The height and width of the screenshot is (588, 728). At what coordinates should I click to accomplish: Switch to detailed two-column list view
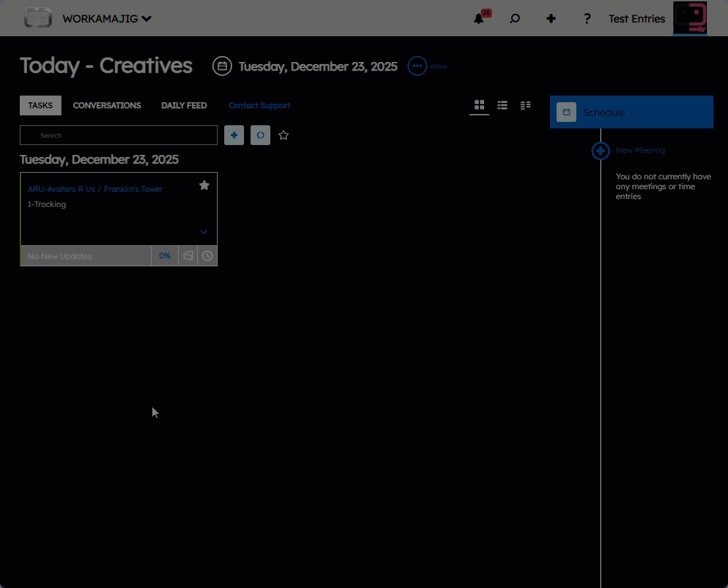coord(525,105)
